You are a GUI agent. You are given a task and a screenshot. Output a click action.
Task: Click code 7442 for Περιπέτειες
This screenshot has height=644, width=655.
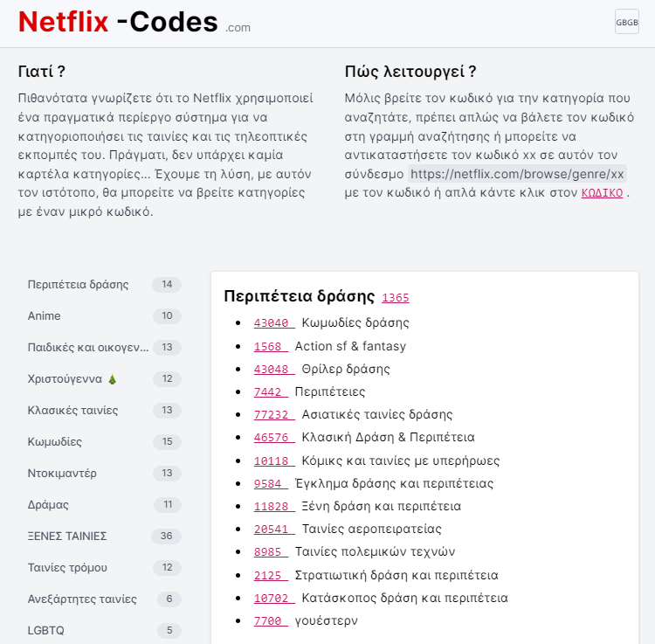271,392
